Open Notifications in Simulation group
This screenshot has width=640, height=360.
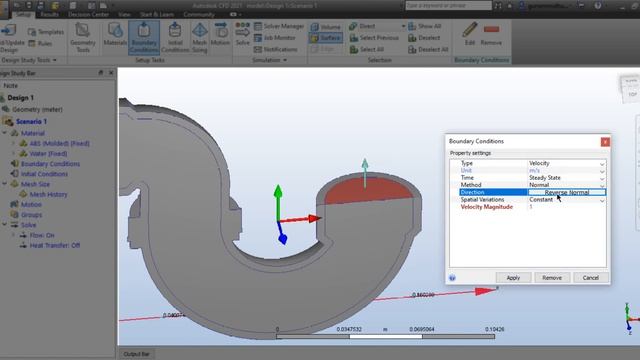[276, 49]
